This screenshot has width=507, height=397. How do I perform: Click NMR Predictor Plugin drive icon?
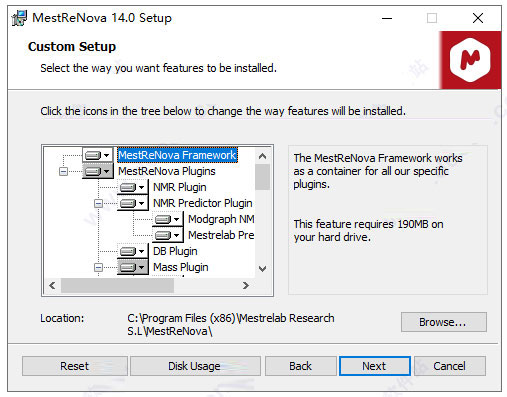[x=133, y=203]
